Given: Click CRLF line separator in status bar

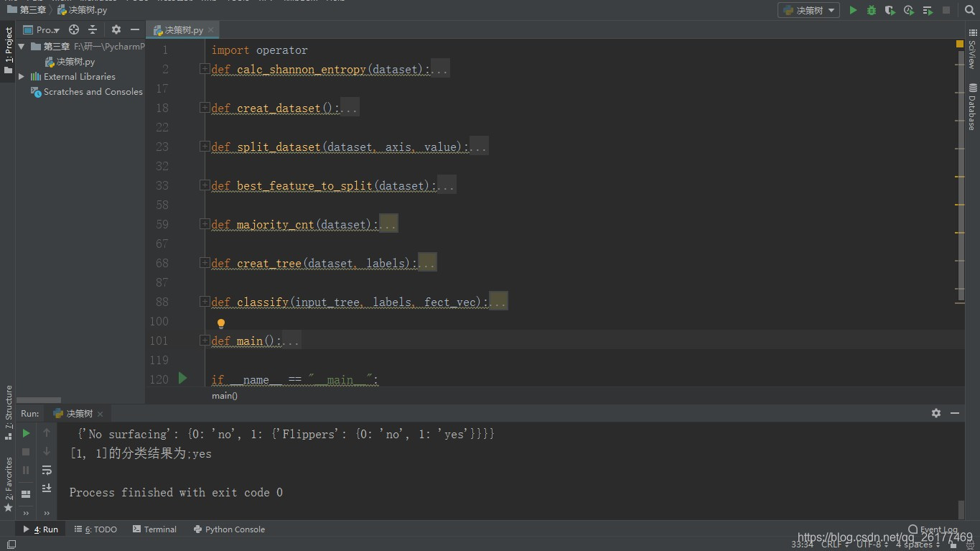Looking at the screenshot, I should click(834, 545).
